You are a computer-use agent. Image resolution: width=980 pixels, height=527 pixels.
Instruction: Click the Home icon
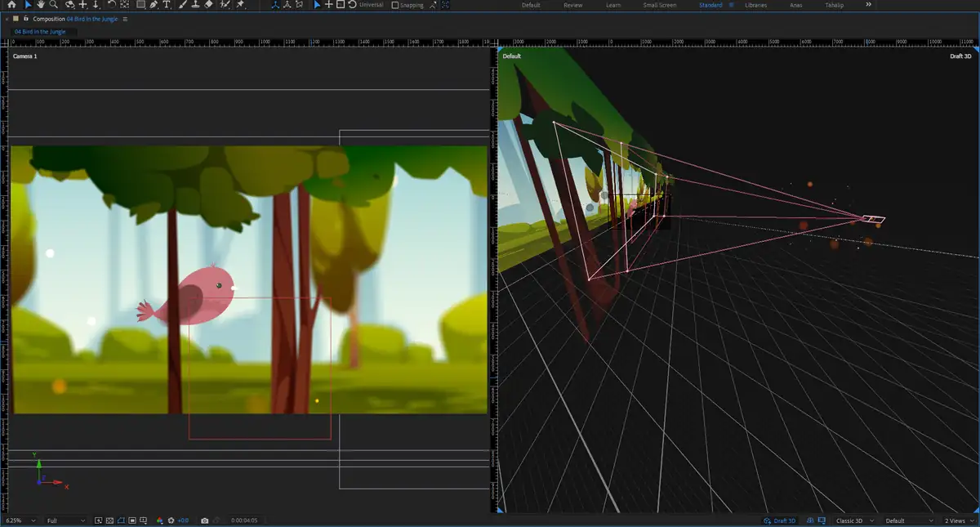click(11, 5)
